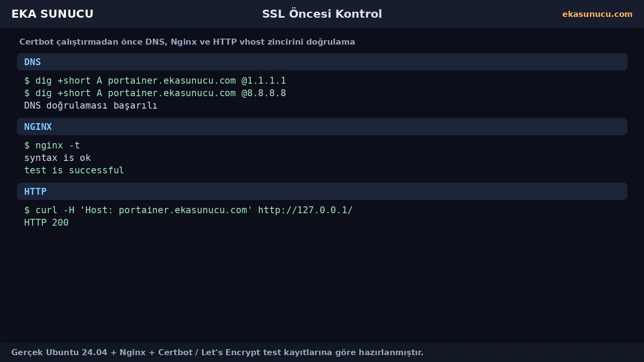
Task: Click the curl Host header command
Action: pyautogui.click(x=188, y=210)
